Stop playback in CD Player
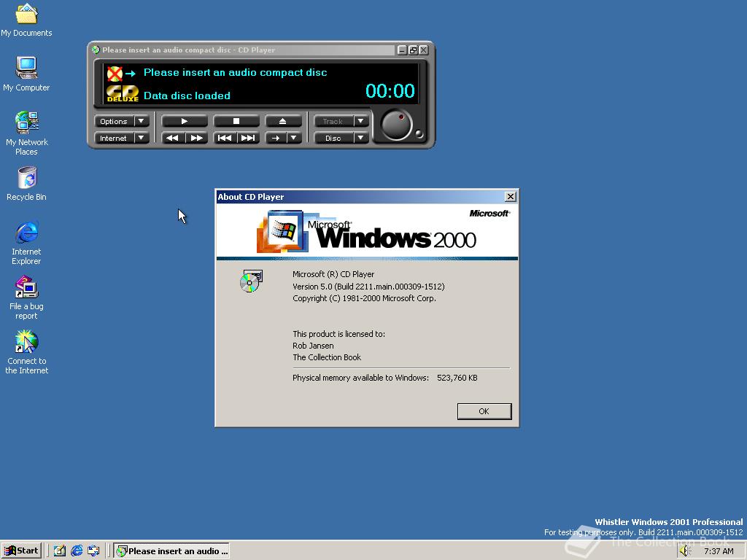 coord(236,122)
